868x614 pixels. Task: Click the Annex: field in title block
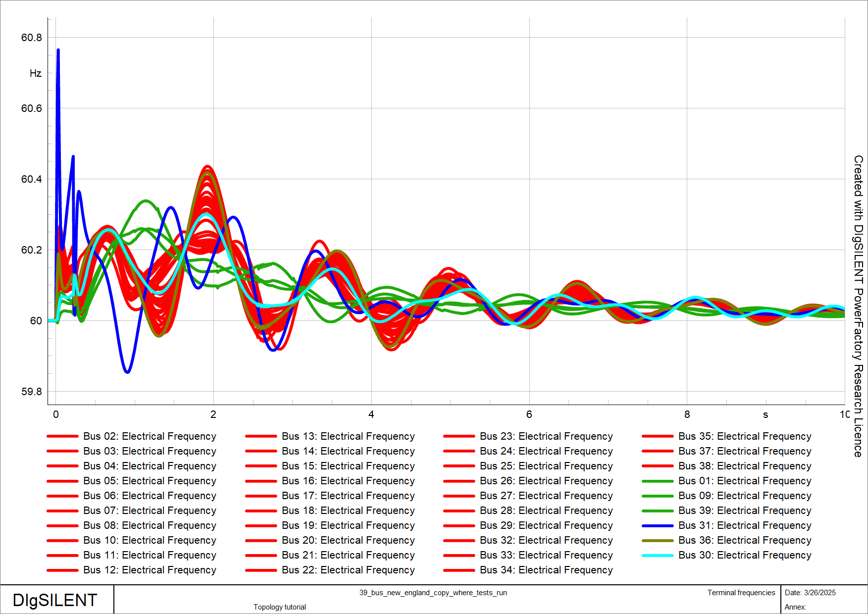[x=795, y=607]
